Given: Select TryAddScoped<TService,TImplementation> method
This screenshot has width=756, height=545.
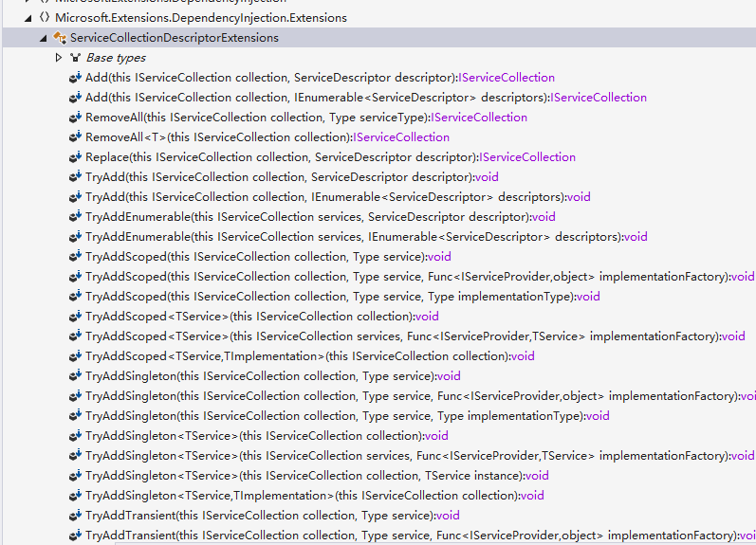Looking at the screenshot, I should pyautogui.click(x=309, y=356).
